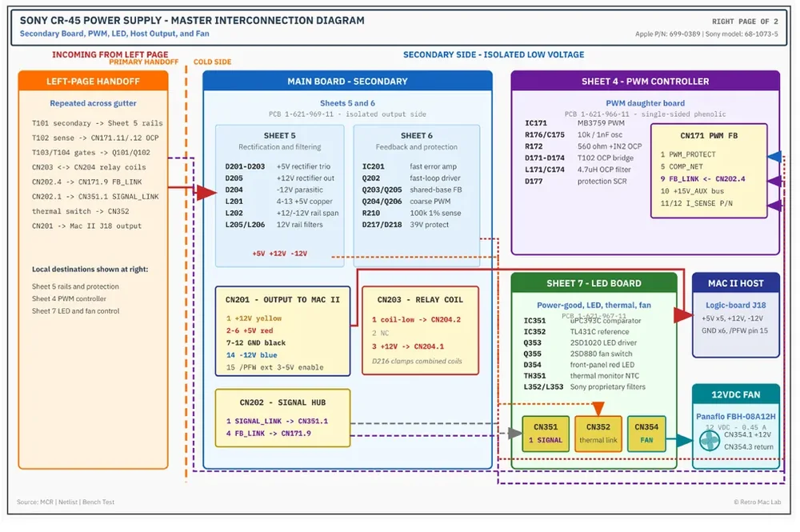Image resolution: width=800 pixels, height=532 pixels.
Task: Click the SHEET 4 - PWM CONTROLLER header
Action: pyautogui.click(x=645, y=81)
